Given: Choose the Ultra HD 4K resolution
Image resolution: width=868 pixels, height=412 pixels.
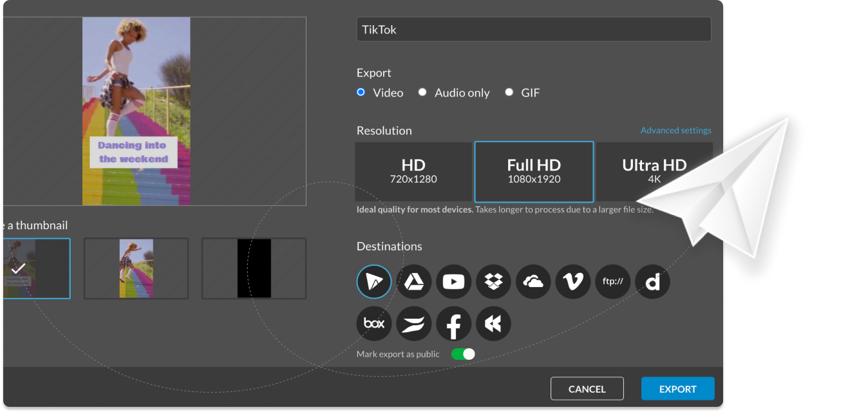Looking at the screenshot, I should coord(654,171).
